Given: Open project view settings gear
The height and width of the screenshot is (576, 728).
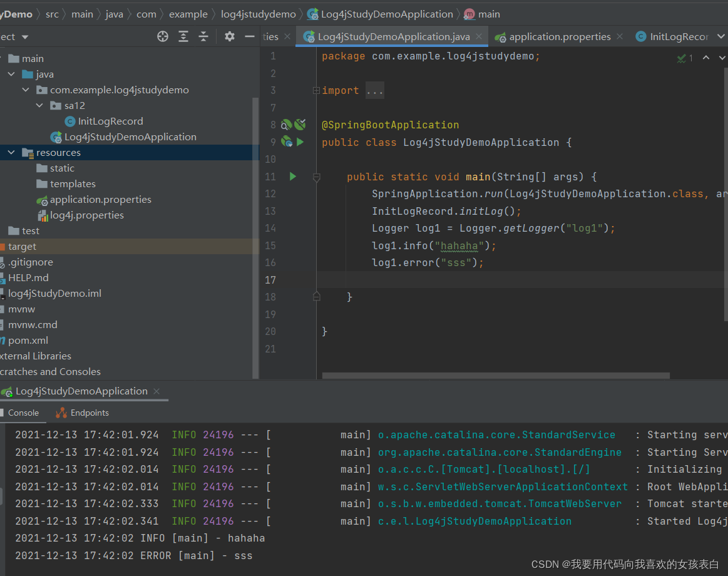Looking at the screenshot, I should (229, 37).
